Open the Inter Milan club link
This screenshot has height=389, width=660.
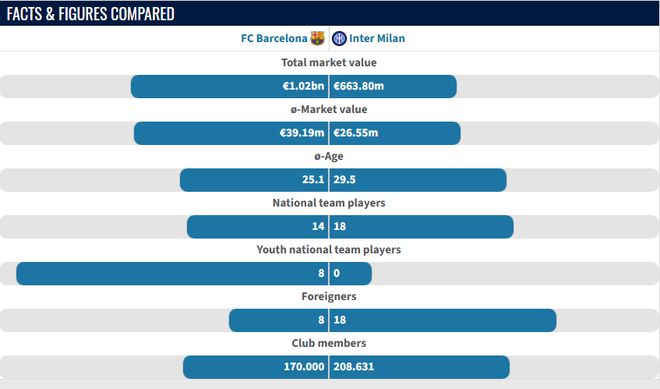point(377,38)
